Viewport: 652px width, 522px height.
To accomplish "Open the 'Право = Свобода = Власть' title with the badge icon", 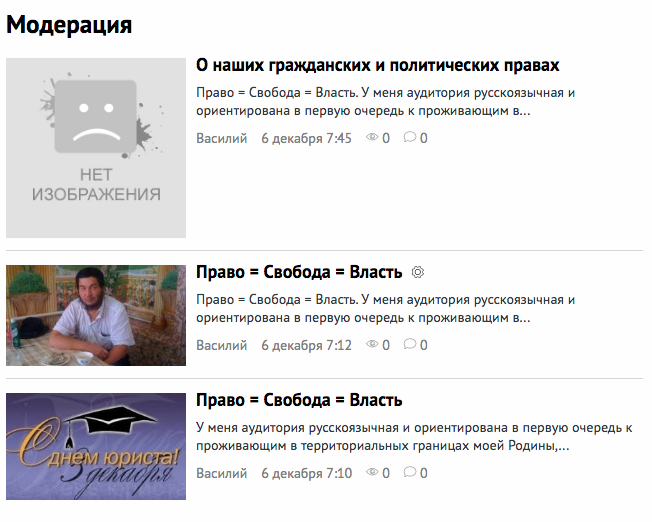I will (x=299, y=272).
